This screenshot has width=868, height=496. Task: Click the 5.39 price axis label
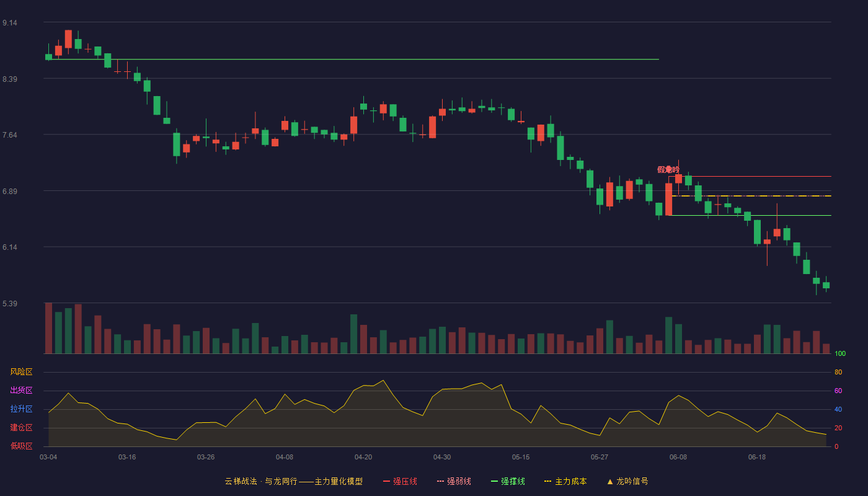(x=10, y=304)
